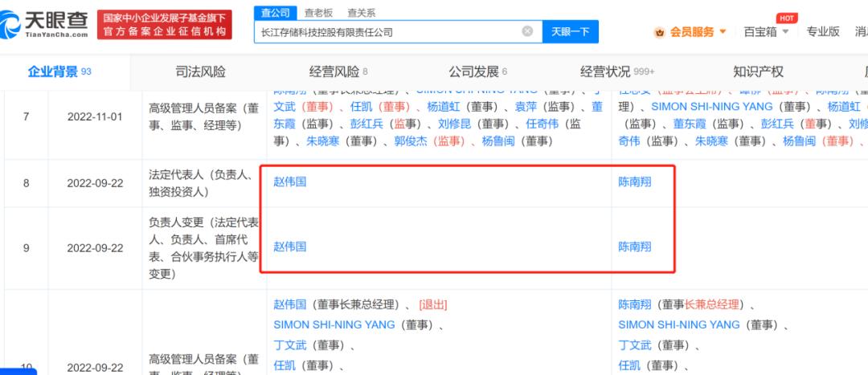
Task: Open 陈南翔 (董事长兼总经理) link in row 10
Action: [x=634, y=305]
